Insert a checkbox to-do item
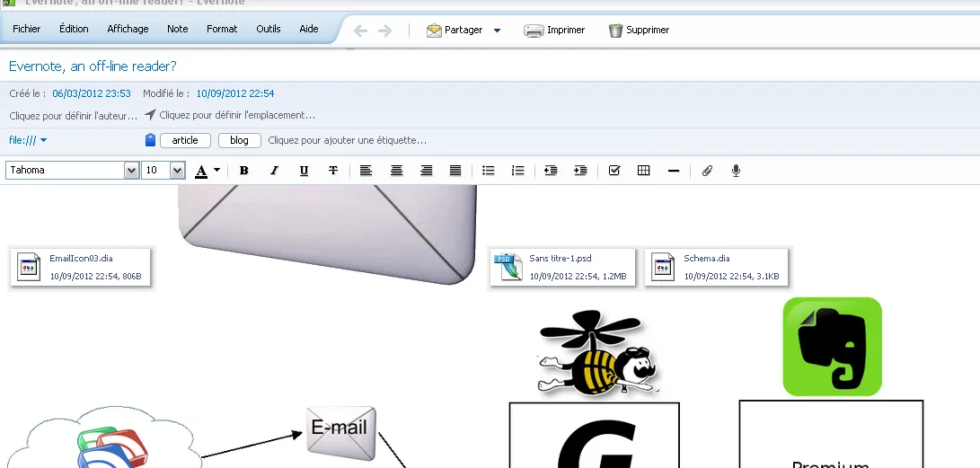The image size is (980, 468). tap(614, 171)
